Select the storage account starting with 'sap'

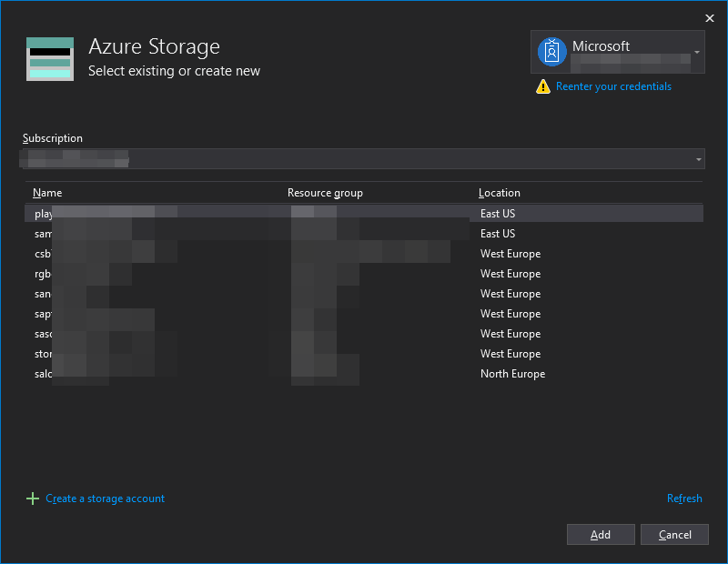click(x=364, y=313)
